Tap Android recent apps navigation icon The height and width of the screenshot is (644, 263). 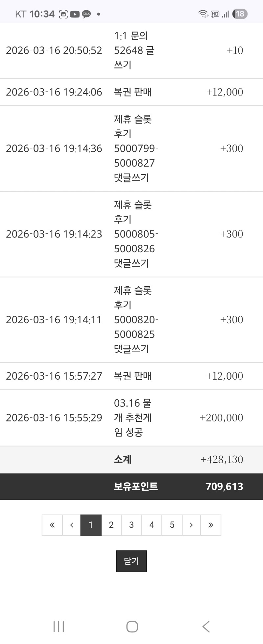coord(59,627)
